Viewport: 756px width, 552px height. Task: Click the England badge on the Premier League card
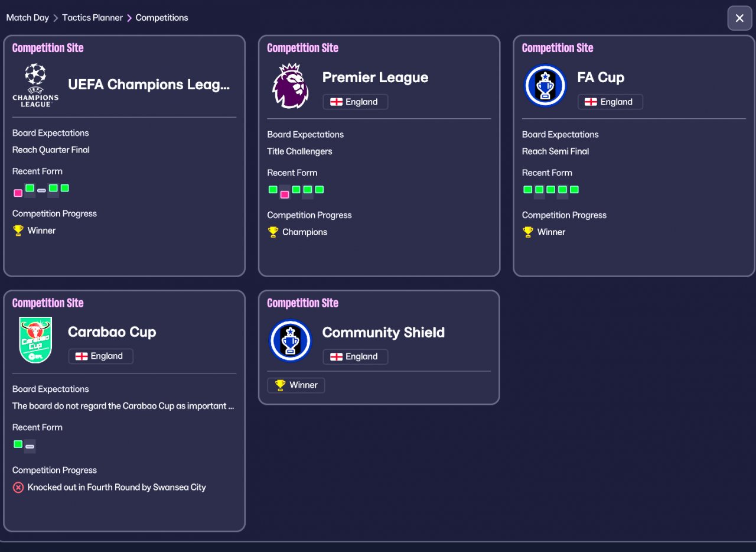tap(356, 102)
